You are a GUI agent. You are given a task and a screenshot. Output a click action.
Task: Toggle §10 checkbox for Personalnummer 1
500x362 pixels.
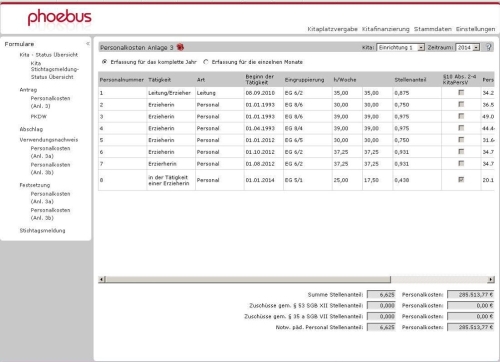[461, 92]
